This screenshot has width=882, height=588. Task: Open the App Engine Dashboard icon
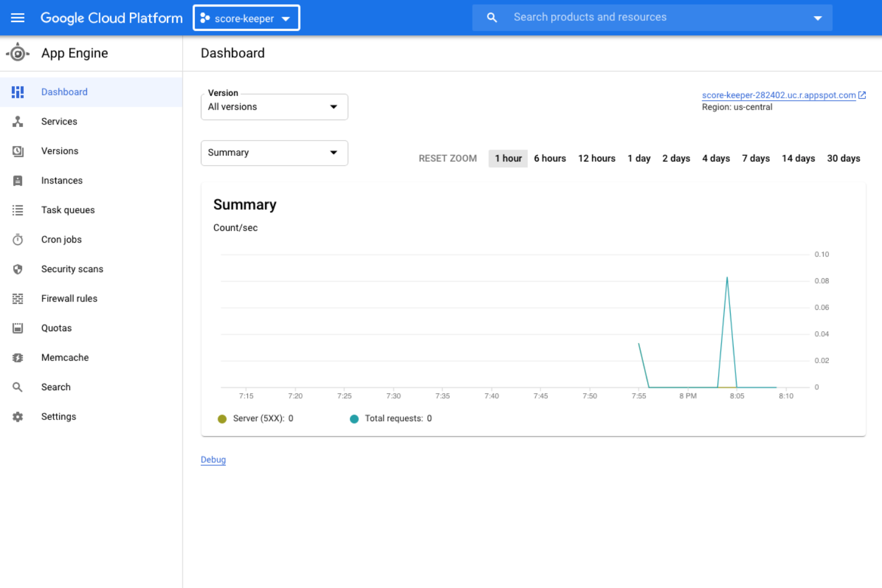coord(18,92)
